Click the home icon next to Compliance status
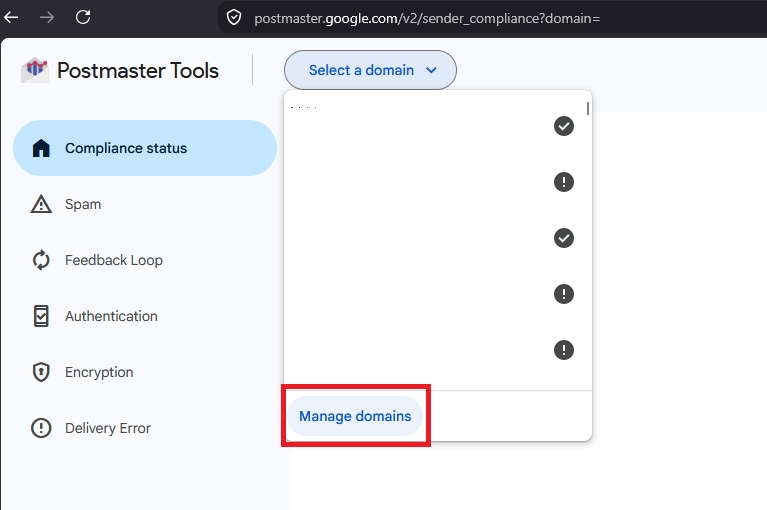 (41, 148)
